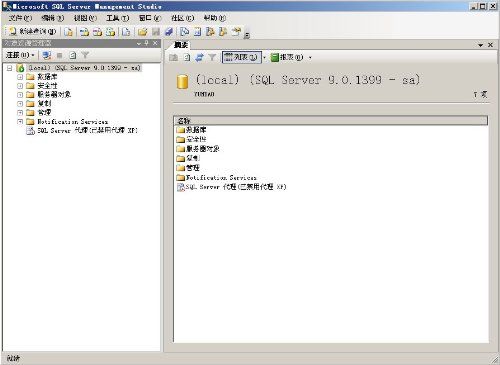Open the 帮助 menu
Screen dimensions: 500x365
point(215,18)
